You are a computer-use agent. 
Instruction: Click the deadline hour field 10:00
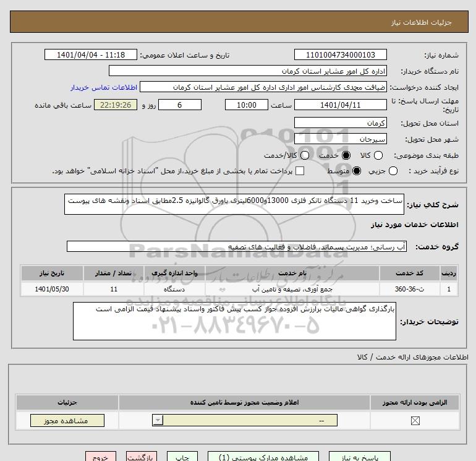tap(247, 105)
